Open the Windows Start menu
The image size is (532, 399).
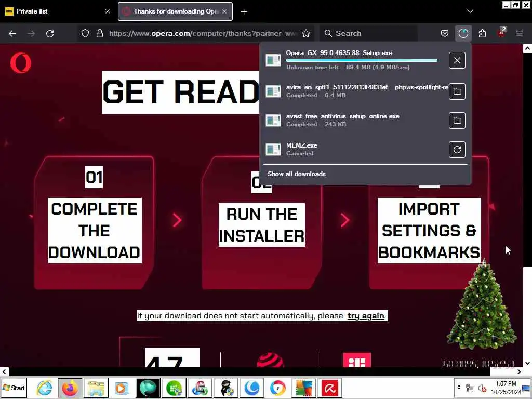pos(14,388)
